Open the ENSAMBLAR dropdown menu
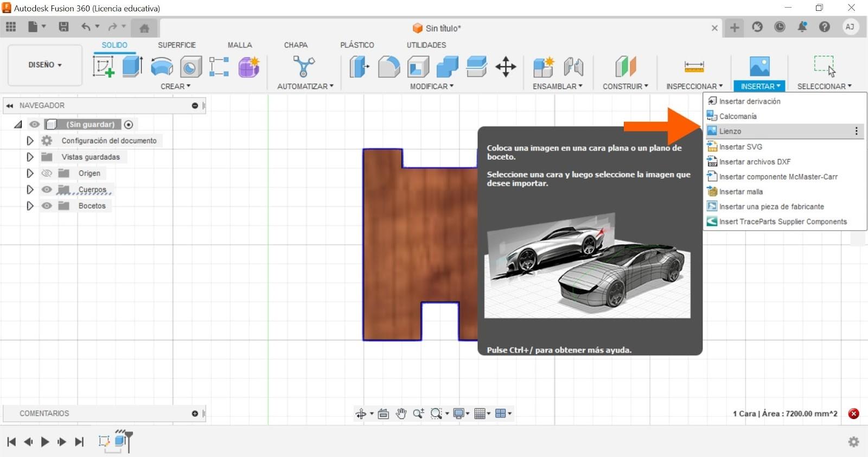Image resolution: width=868 pixels, height=457 pixels. pyautogui.click(x=557, y=86)
